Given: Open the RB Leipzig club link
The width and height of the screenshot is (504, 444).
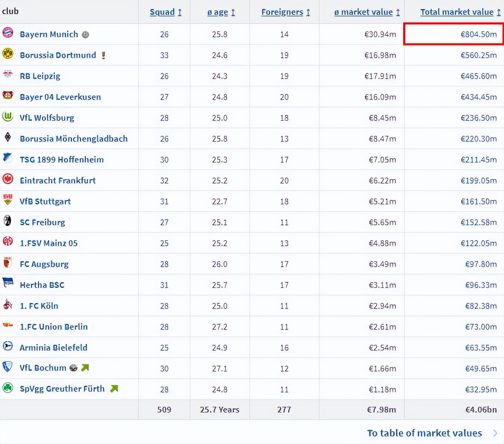Looking at the screenshot, I should pos(40,76).
